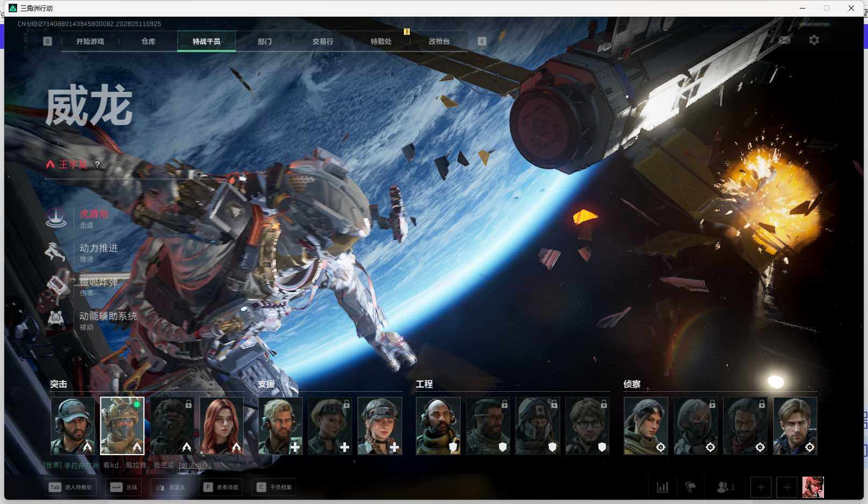
Task: Pick the locked gray-haired masked 侦察 operator
Action: click(x=696, y=426)
